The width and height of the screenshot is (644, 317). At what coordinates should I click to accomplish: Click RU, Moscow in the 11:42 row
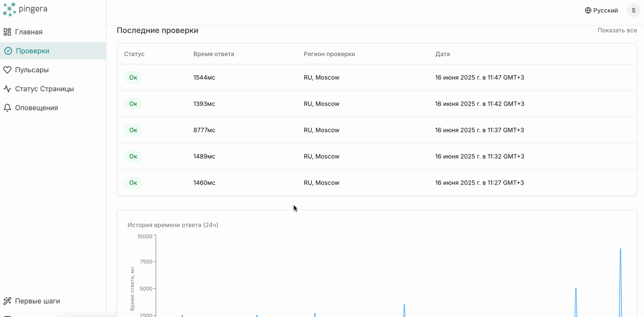pyautogui.click(x=321, y=104)
